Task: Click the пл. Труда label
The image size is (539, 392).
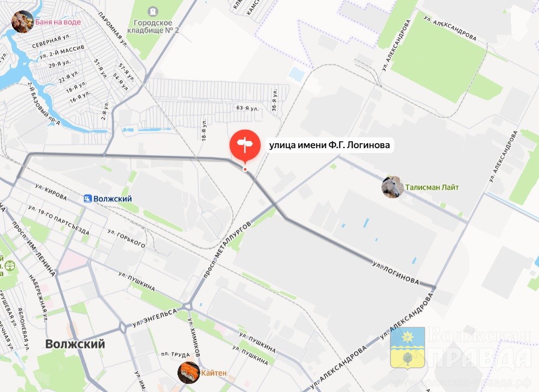Action: [x=176, y=355]
